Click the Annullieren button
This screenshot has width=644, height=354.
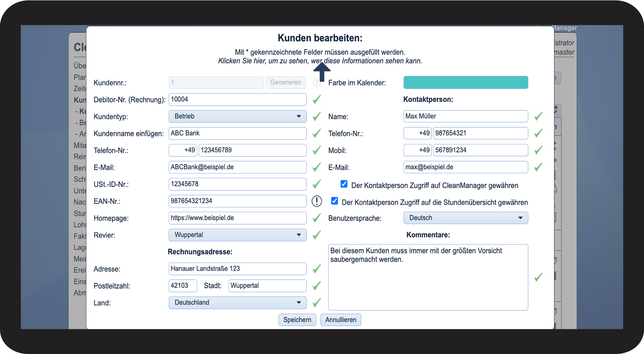tap(340, 320)
